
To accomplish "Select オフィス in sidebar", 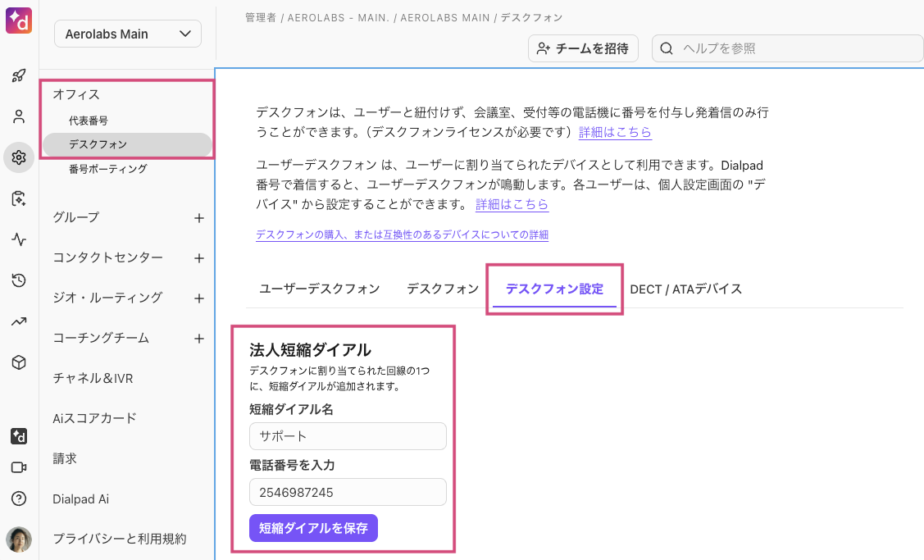I will click(x=76, y=94).
